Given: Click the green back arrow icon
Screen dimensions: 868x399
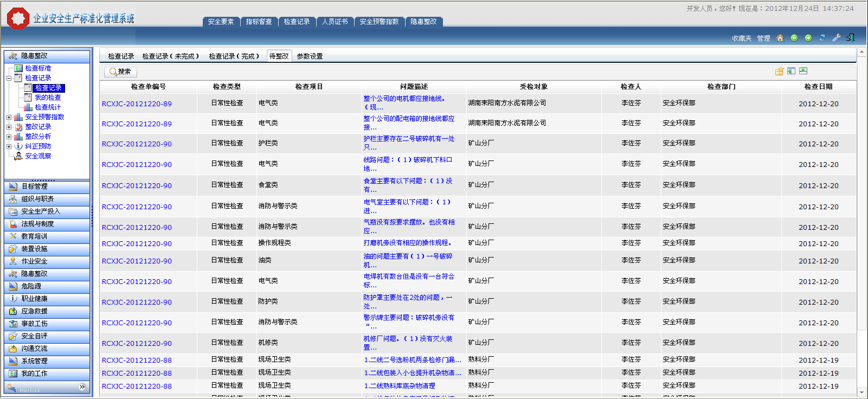Looking at the screenshot, I should click(794, 38).
